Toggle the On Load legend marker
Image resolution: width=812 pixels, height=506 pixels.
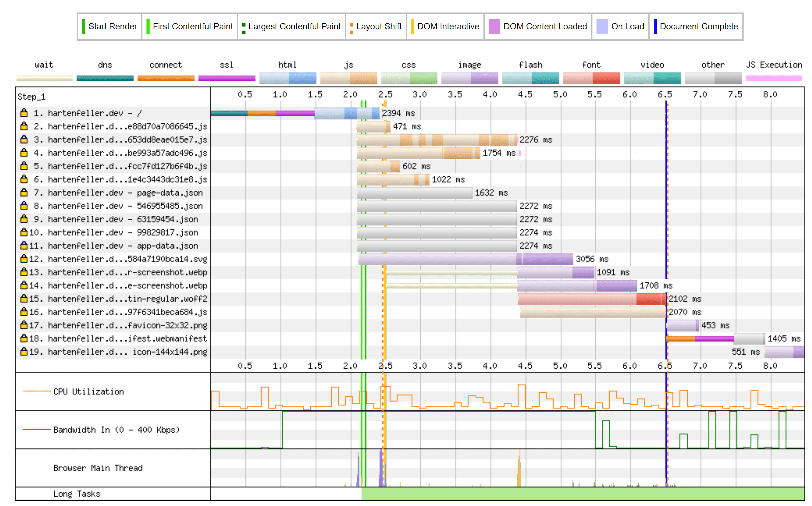(x=602, y=26)
